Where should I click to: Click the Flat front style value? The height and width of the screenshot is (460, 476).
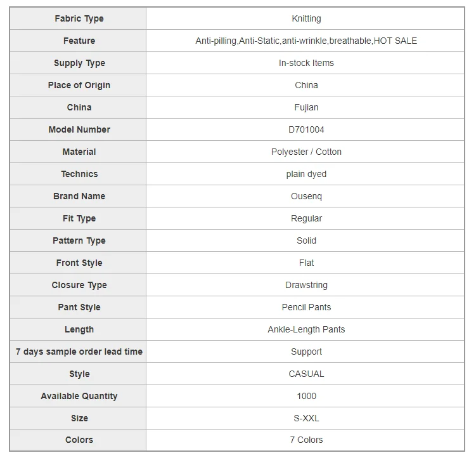[x=306, y=263]
